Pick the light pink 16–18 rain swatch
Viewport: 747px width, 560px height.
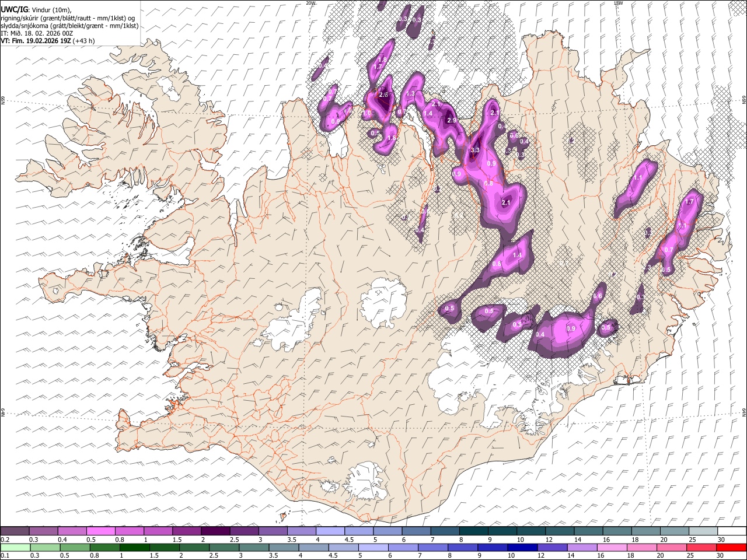tap(612, 548)
